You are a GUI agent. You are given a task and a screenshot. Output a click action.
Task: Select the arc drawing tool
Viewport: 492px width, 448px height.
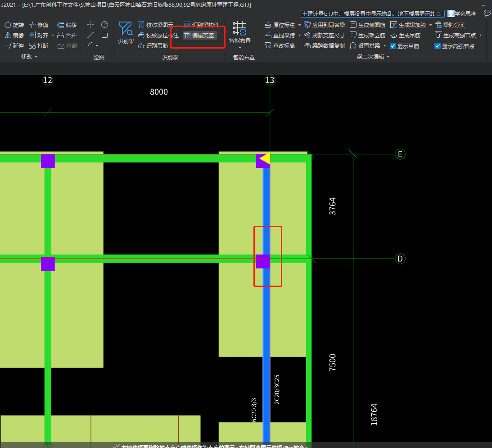pos(90,45)
